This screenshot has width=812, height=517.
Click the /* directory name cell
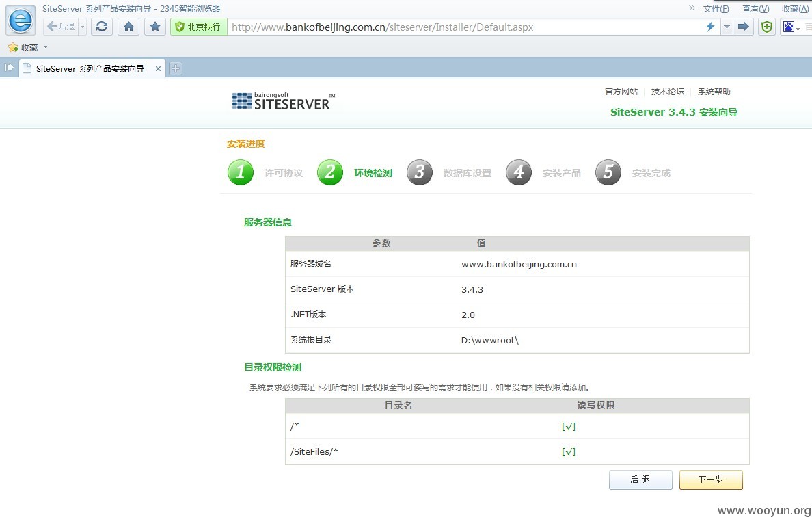pyautogui.click(x=295, y=426)
